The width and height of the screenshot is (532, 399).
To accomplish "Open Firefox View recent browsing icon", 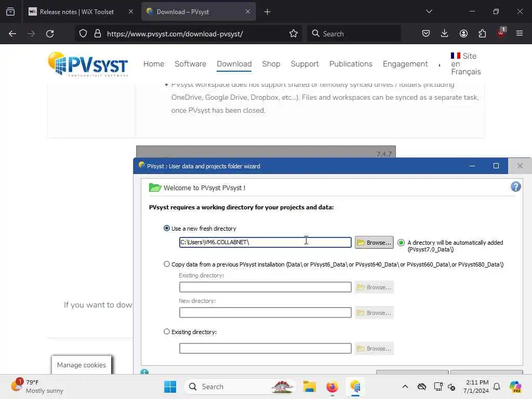I will [10, 11].
